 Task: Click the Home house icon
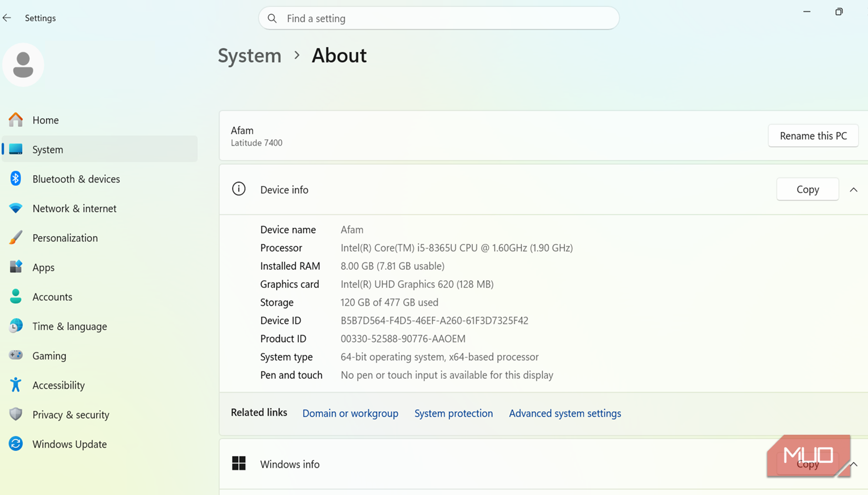pyautogui.click(x=16, y=120)
